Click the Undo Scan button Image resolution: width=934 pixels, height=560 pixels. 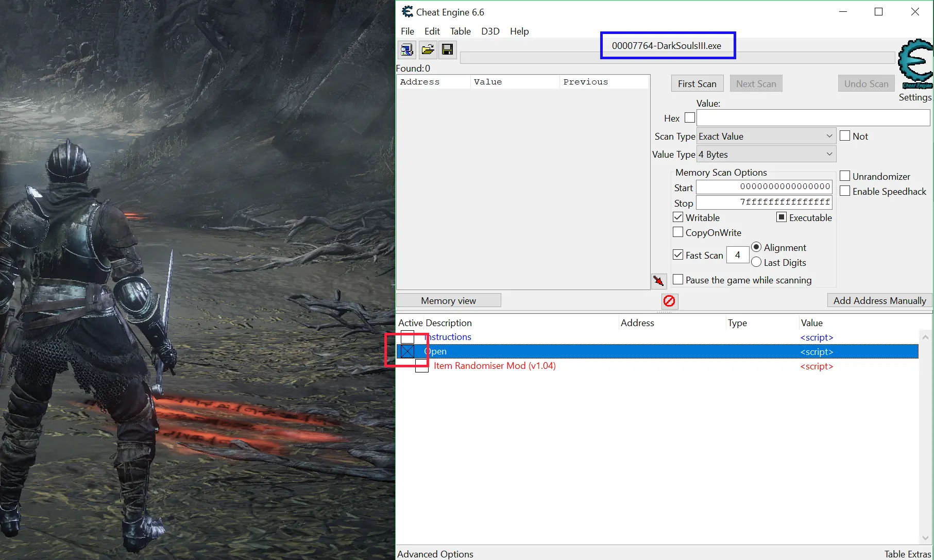coord(866,83)
